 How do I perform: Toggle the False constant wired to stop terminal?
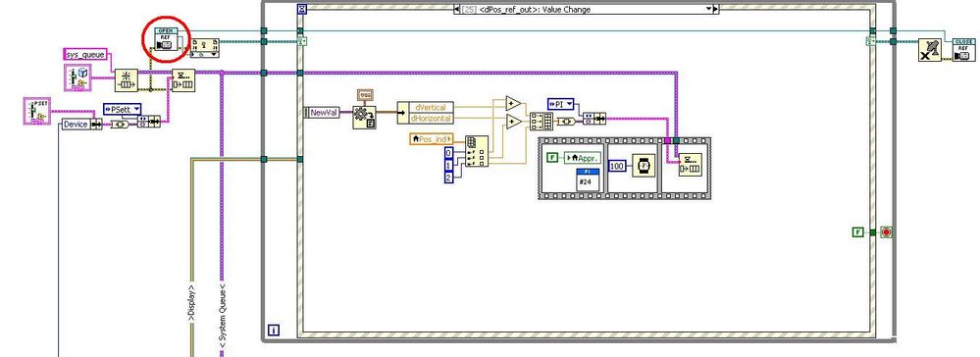coord(857,232)
